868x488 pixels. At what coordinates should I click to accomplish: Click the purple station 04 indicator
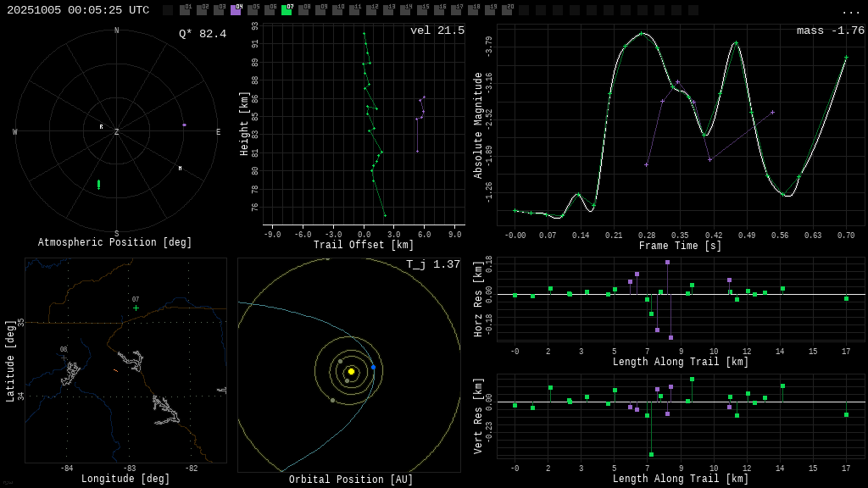pos(236,10)
